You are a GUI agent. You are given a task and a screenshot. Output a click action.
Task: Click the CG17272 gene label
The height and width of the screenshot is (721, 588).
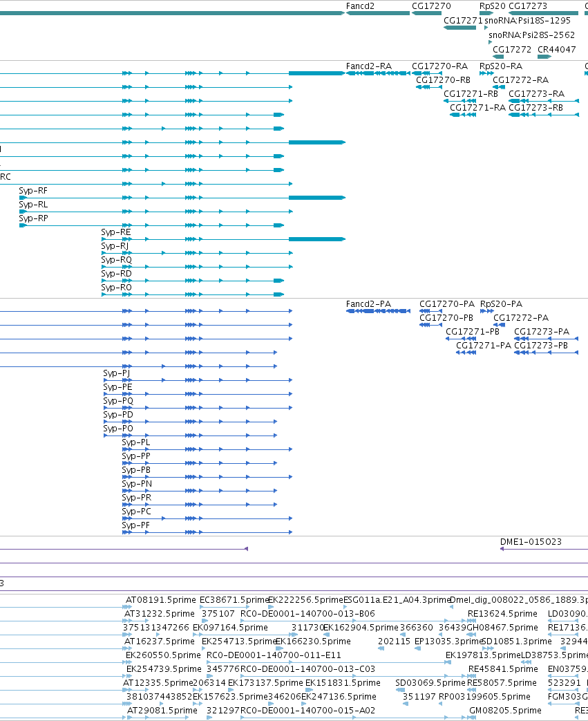512,50
